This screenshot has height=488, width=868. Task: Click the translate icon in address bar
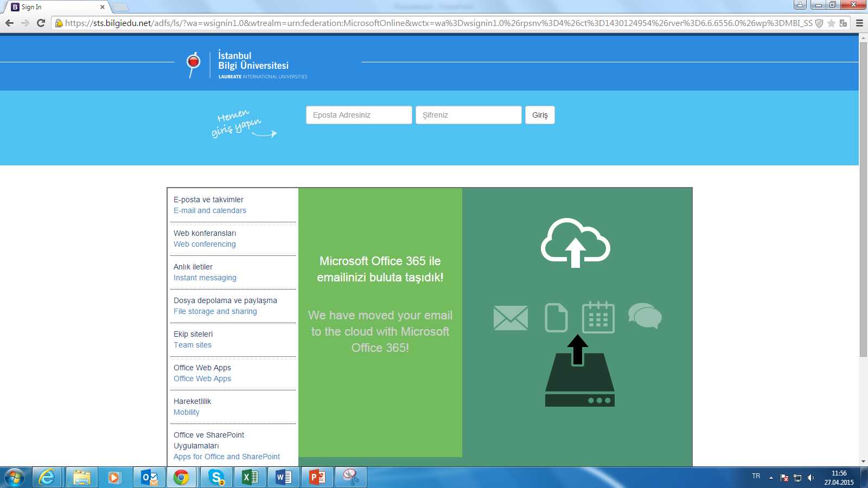[x=843, y=23]
